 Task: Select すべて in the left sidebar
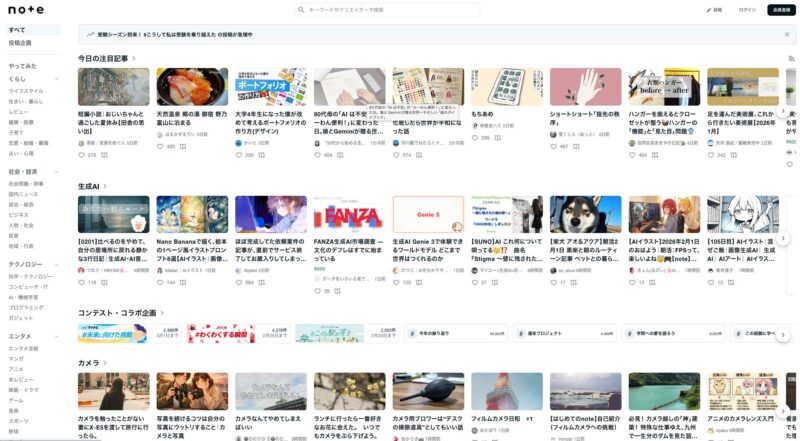point(17,30)
